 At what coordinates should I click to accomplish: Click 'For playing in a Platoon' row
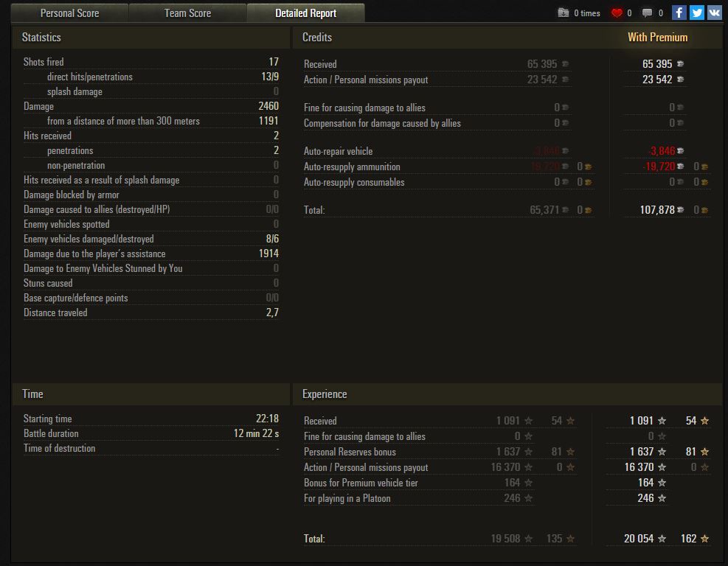tap(419, 497)
